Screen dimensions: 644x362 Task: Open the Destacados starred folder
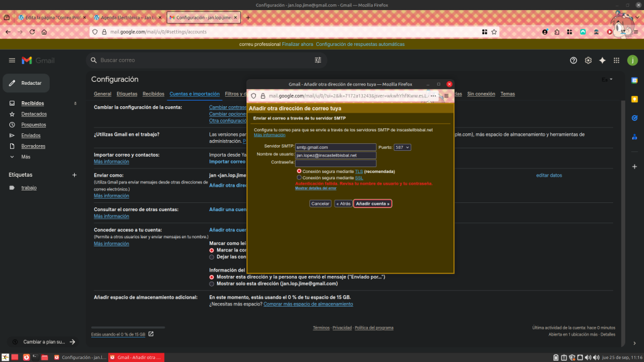34,114
